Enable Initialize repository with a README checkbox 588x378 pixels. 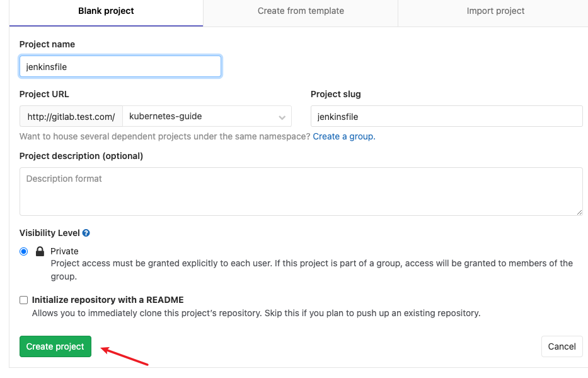[x=23, y=300]
